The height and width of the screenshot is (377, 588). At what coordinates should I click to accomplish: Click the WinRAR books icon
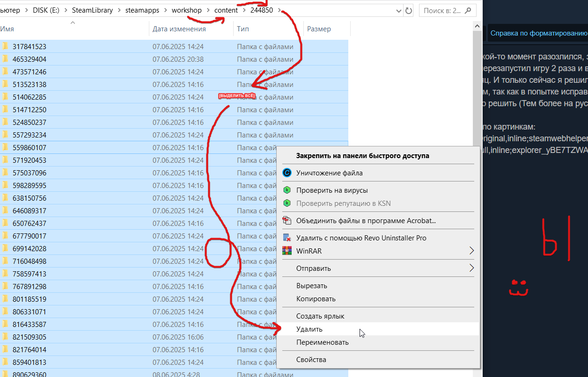pyautogui.click(x=287, y=251)
